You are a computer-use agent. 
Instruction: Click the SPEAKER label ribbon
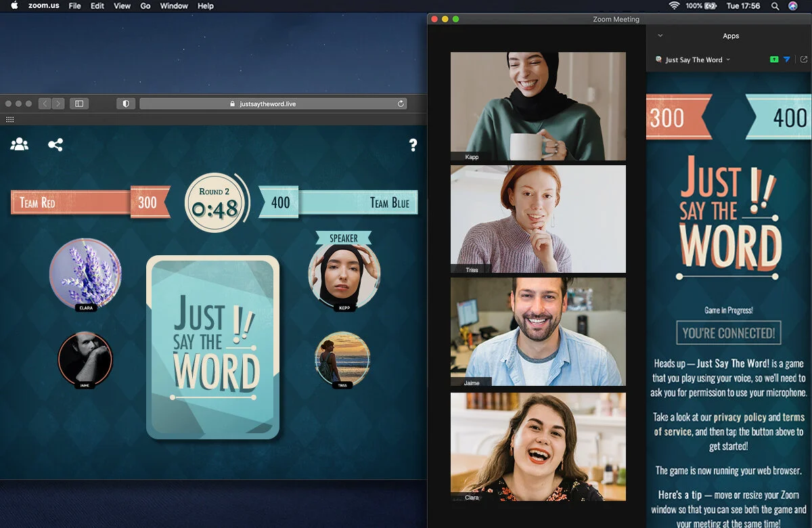coord(344,238)
